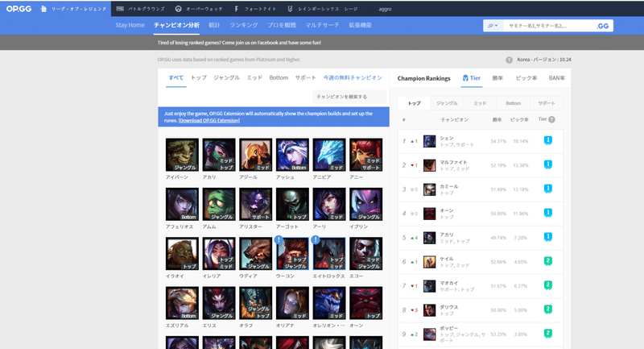644x349 pixels.
Task: Open the Overwatch game link
Action: (x=199, y=9)
